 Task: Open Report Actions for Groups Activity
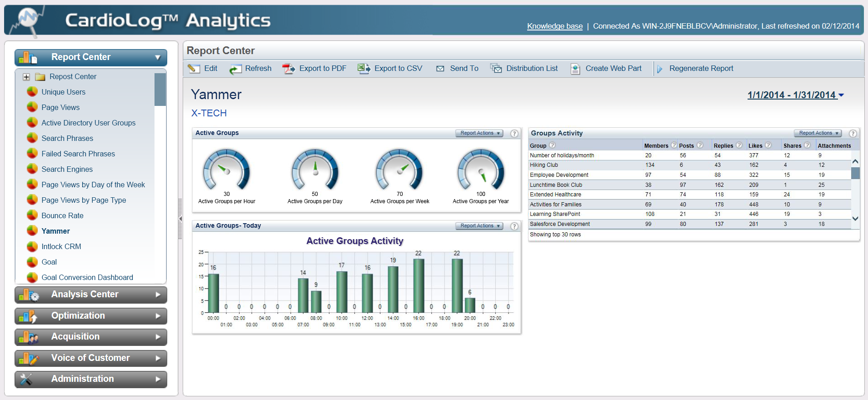818,133
